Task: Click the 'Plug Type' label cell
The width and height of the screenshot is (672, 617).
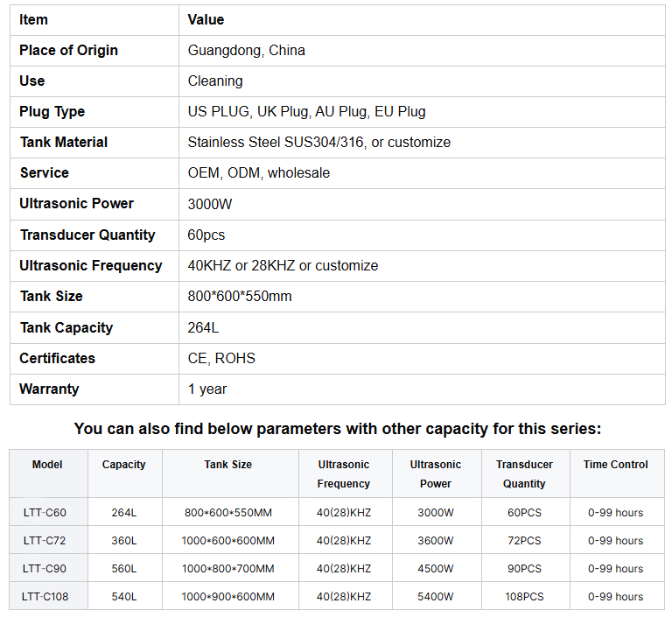Action: click(x=94, y=112)
